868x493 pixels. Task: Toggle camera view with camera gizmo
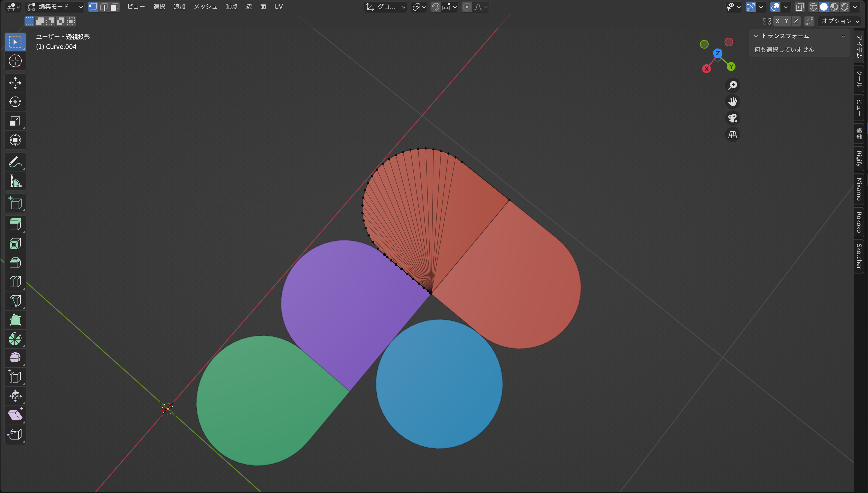732,118
